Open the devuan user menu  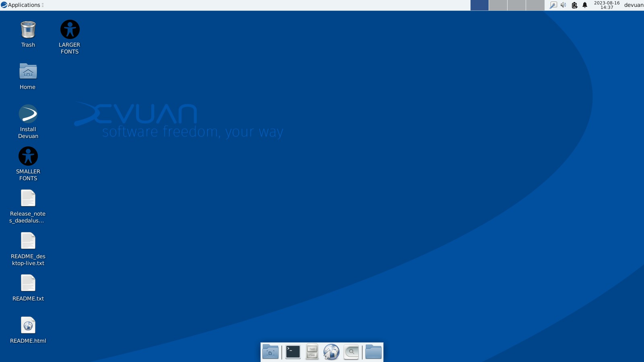(x=634, y=5)
